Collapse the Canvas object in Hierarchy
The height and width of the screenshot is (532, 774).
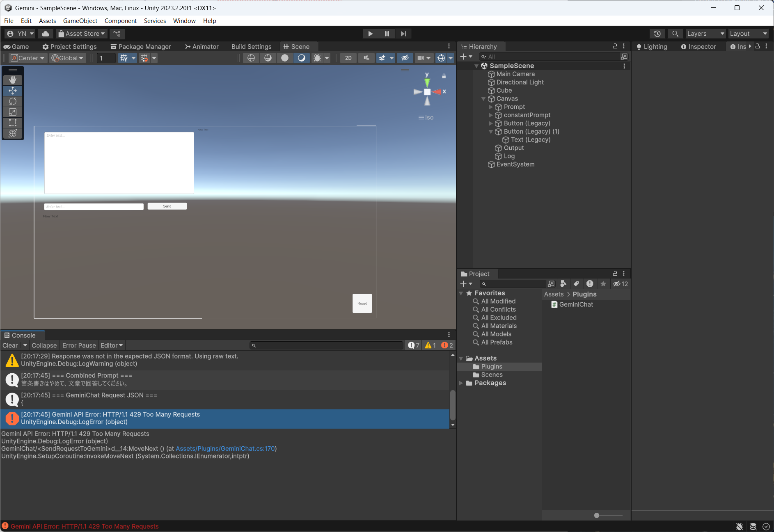pyautogui.click(x=483, y=99)
